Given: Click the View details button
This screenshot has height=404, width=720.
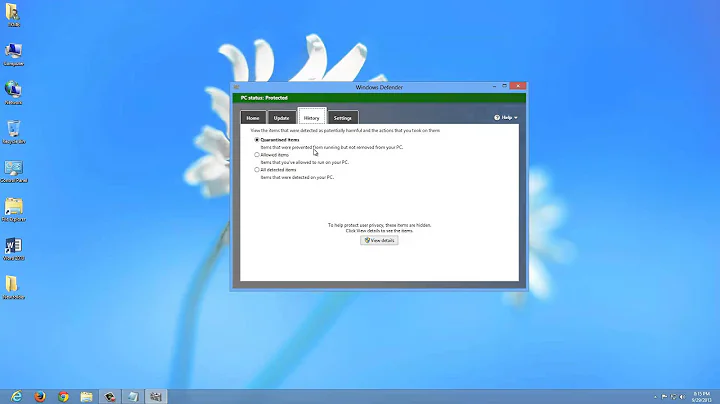Looking at the screenshot, I should (379, 240).
